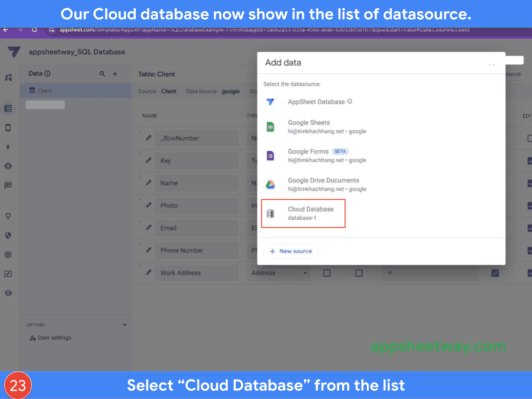Viewport: 532px width, 399px height.
Task: Toggle second unchecked box in Work Address row
Action: tap(359, 273)
